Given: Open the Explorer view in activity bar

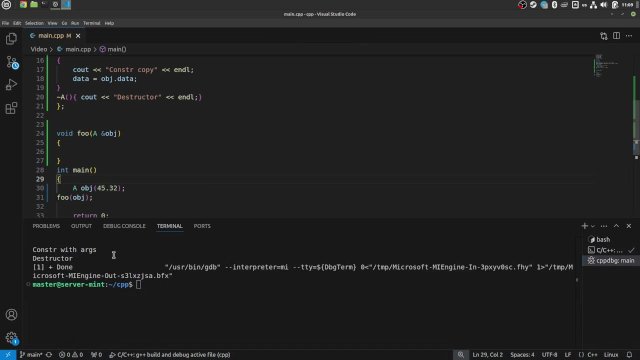Looking at the screenshot, I should coord(11,39).
